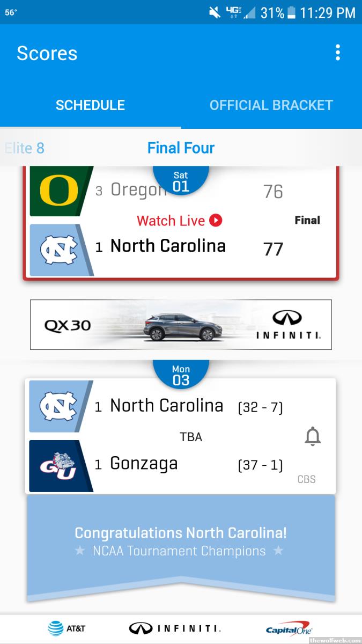Open the AT&T sponsor logo
362x644 pixels.
click(67, 628)
